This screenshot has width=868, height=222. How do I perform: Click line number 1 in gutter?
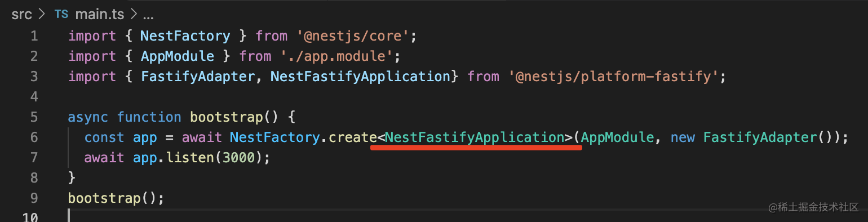(34, 36)
